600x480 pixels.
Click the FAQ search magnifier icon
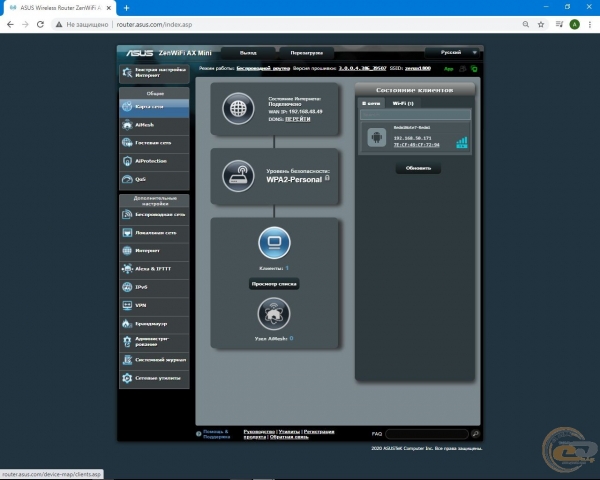[476, 434]
